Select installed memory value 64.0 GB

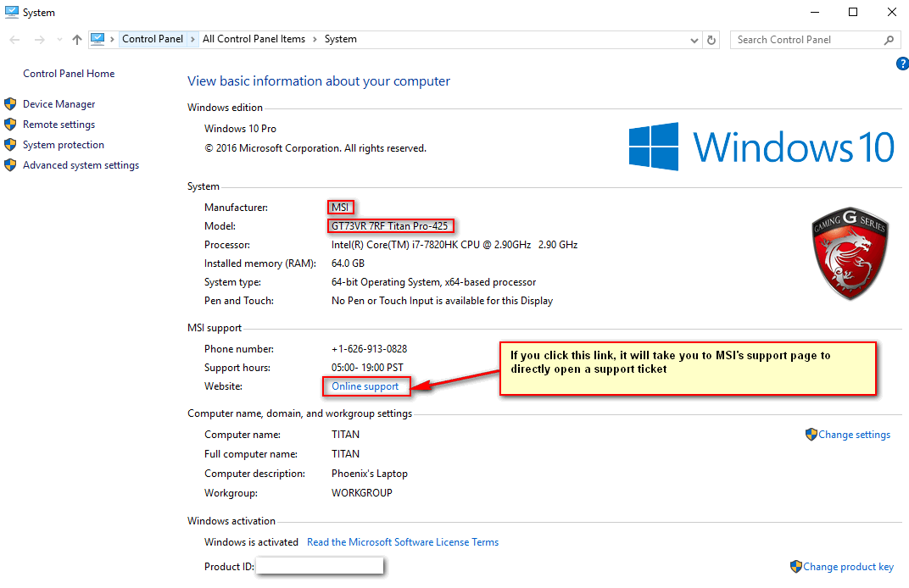348,263
